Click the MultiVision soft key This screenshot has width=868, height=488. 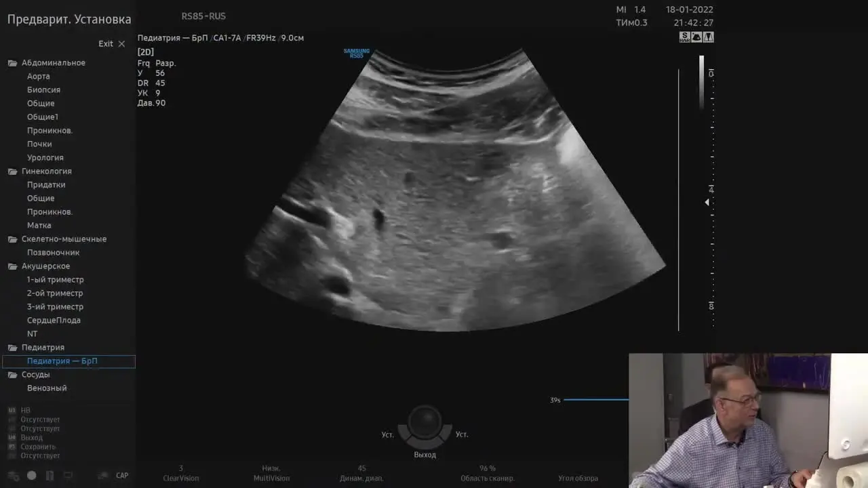tap(271, 473)
